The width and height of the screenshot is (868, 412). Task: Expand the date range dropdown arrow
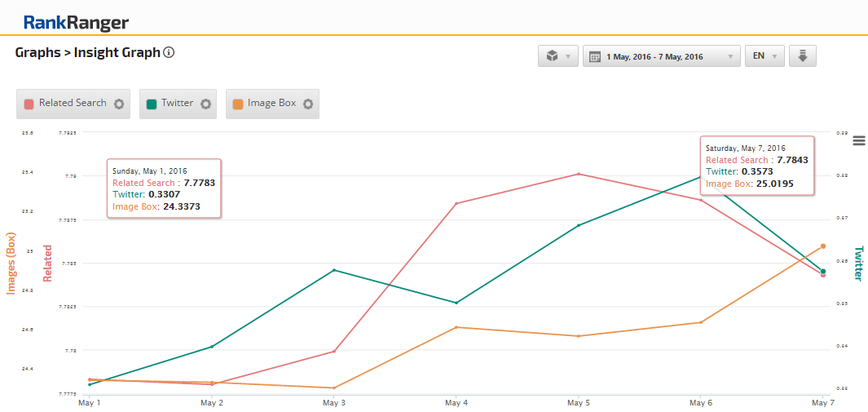point(730,57)
